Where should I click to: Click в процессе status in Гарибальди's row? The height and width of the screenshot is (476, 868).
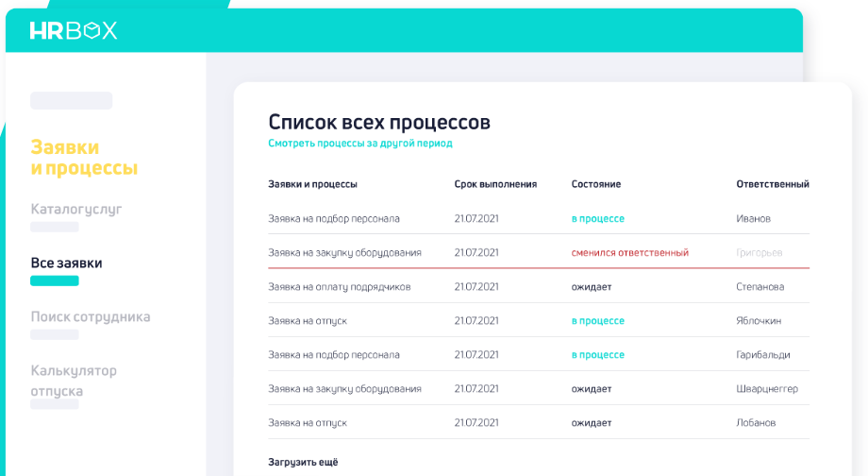pyautogui.click(x=597, y=355)
